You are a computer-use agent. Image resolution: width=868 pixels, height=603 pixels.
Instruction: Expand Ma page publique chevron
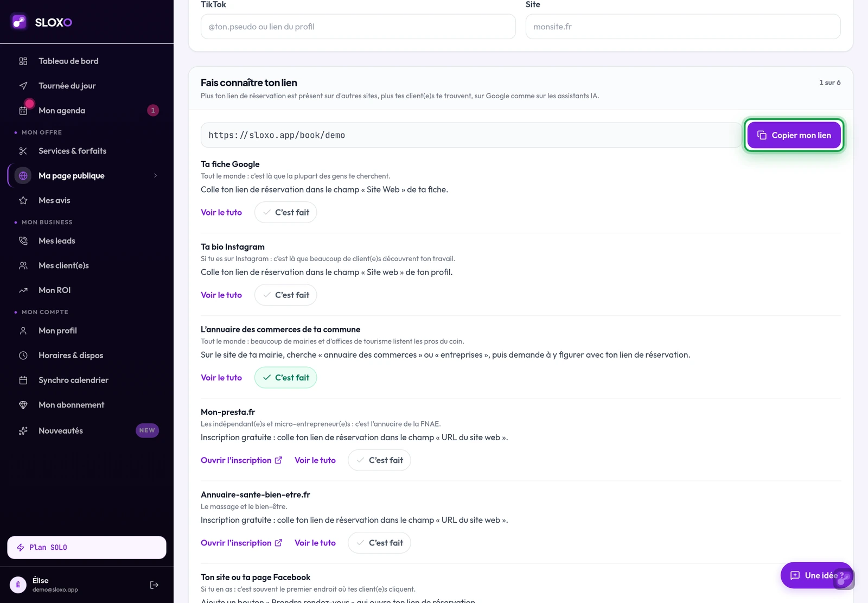(155, 176)
